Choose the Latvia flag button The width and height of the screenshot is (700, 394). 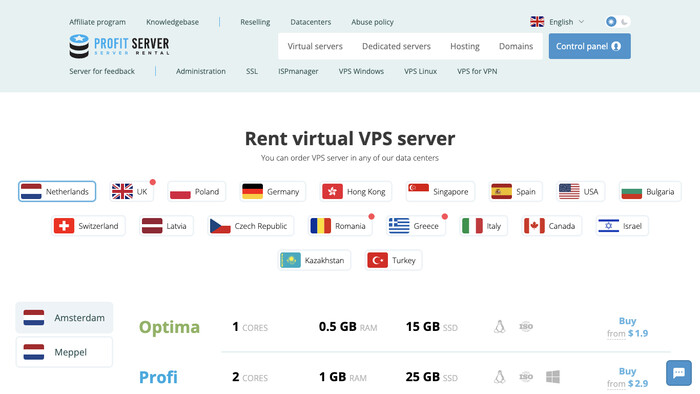pyautogui.click(x=166, y=226)
